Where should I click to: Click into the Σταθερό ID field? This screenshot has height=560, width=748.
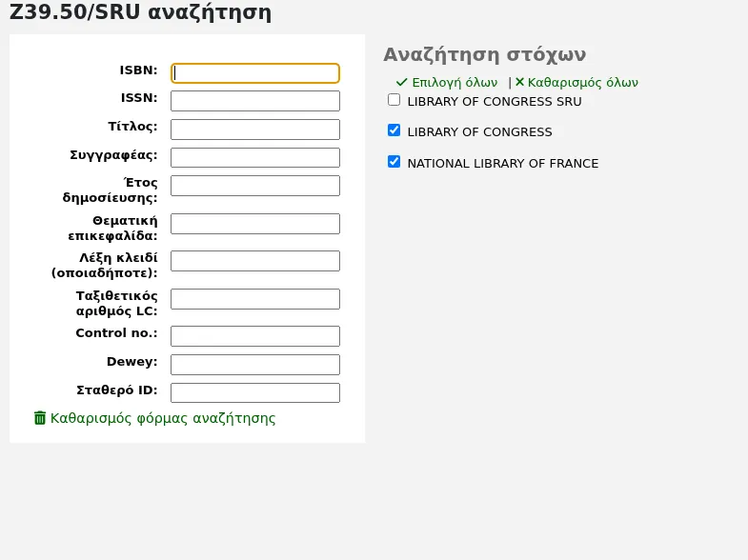coord(255,393)
